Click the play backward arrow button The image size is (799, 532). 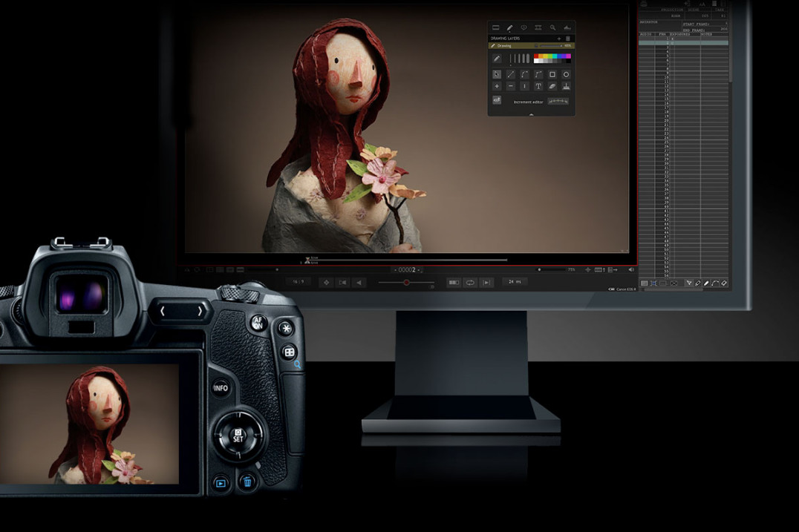(359, 283)
